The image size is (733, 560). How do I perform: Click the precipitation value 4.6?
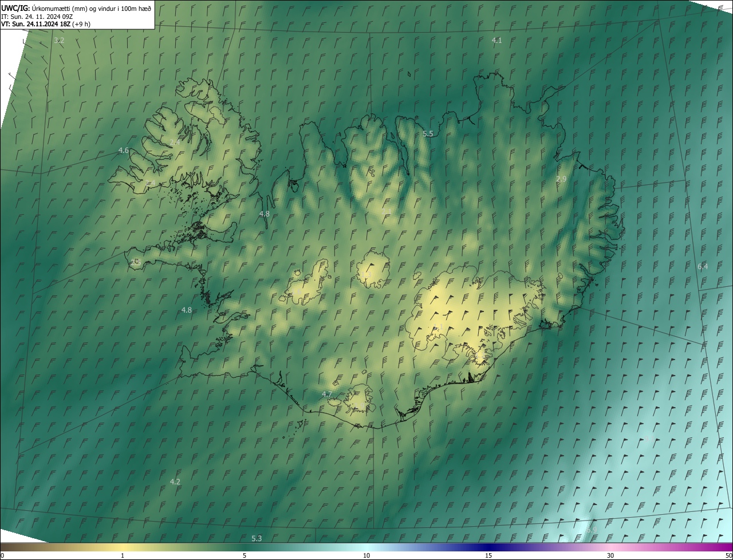click(123, 151)
